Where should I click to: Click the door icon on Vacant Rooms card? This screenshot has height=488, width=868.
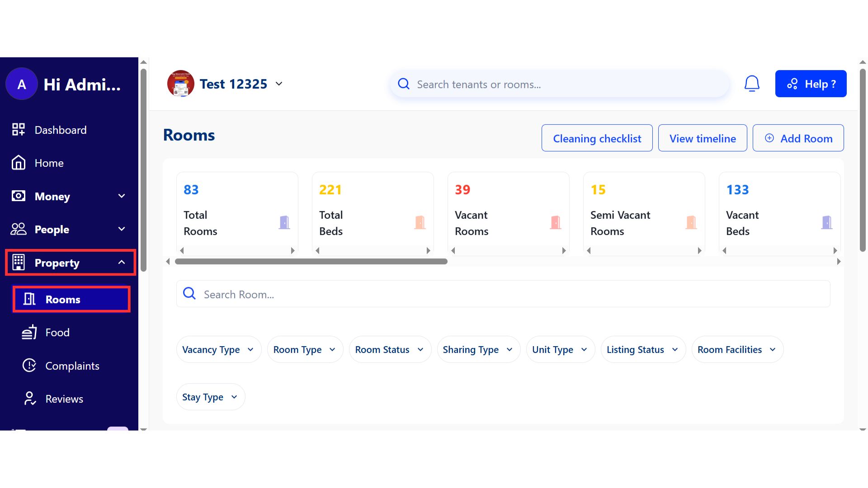tap(555, 222)
